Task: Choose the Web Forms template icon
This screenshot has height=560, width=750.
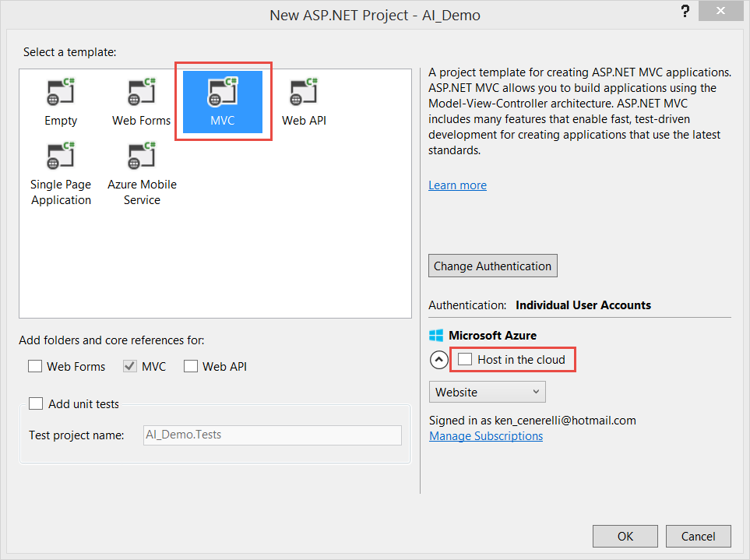Action: tap(142, 92)
